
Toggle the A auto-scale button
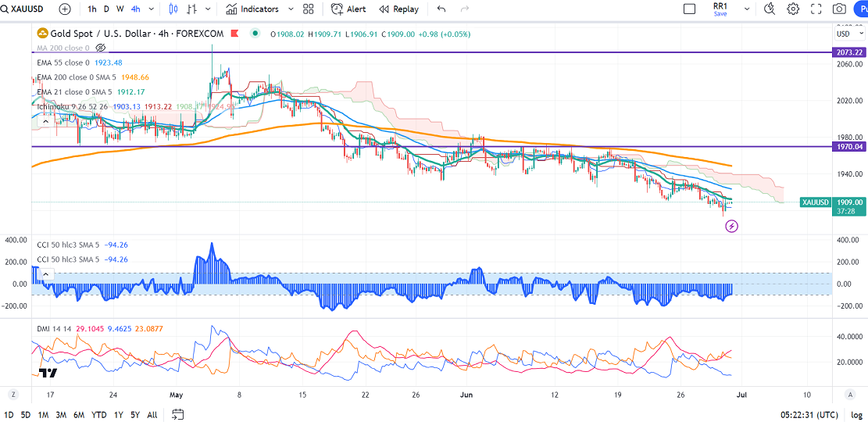click(850, 395)
